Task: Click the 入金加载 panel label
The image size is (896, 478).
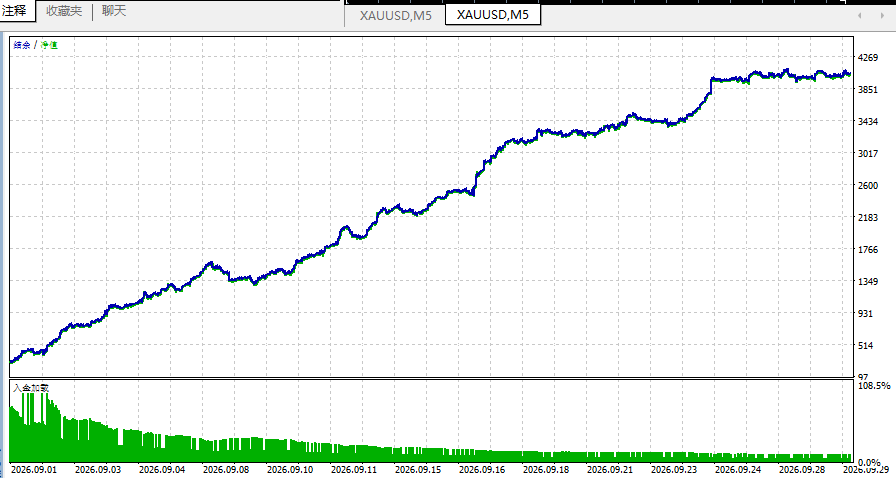Action: pyautogui.click(x=31, y=388)
